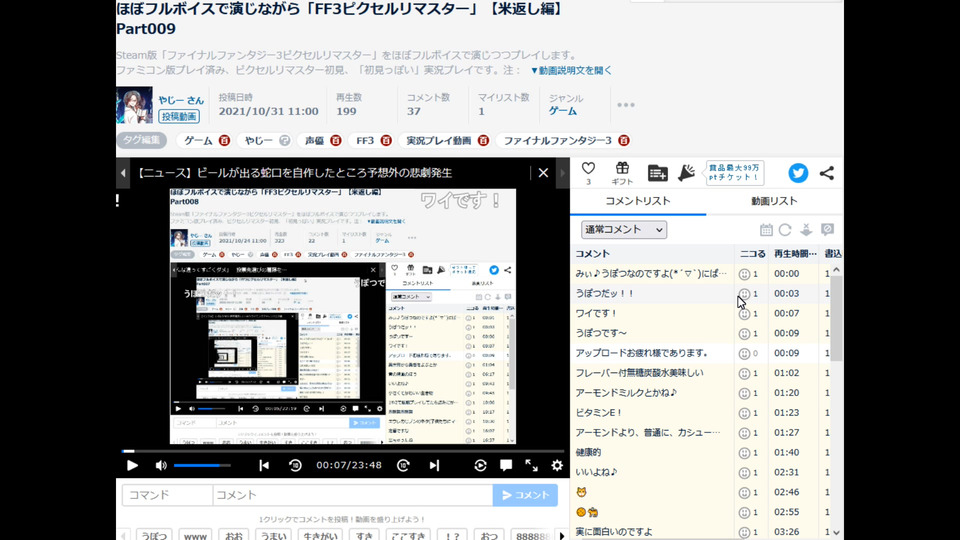This screenshot has width=960, height=540.
Task: Insert quick comment うぽつ
Action: tap(154, 535)
